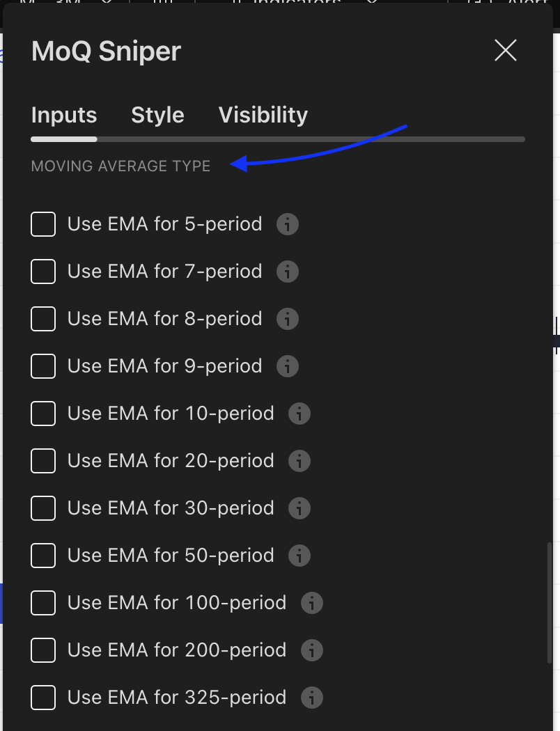Click info icon beside 5-period EMA option
The width and height of the screenshot is (560, 731).
click(x=288, y=224)
